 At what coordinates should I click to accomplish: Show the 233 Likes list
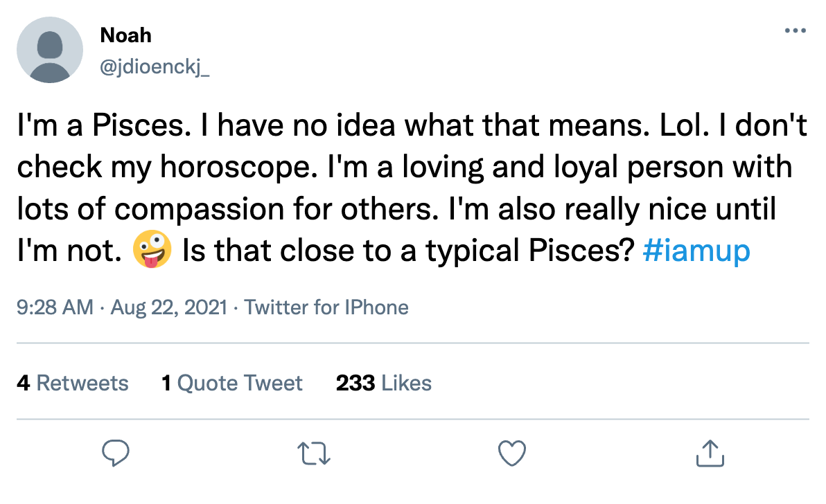(384, 383)
